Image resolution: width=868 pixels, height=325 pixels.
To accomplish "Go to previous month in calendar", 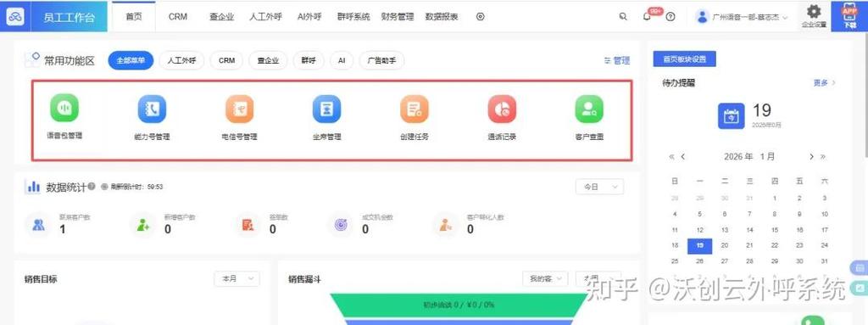I will pos(683,157).
